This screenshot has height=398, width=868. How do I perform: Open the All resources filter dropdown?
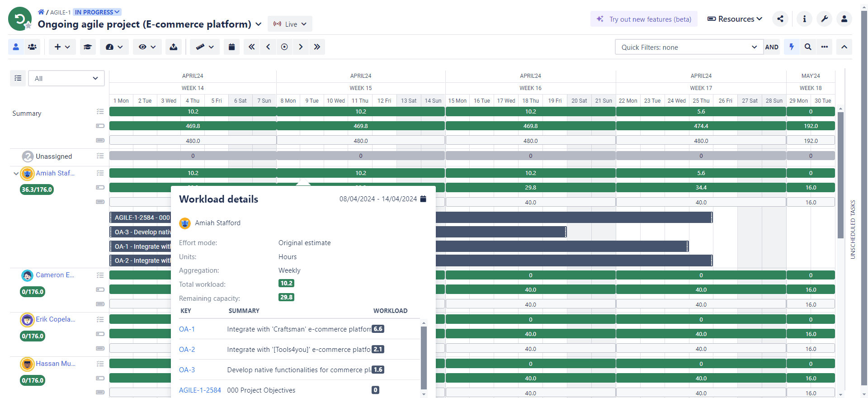pyautogui.click(x=66, y=78)
